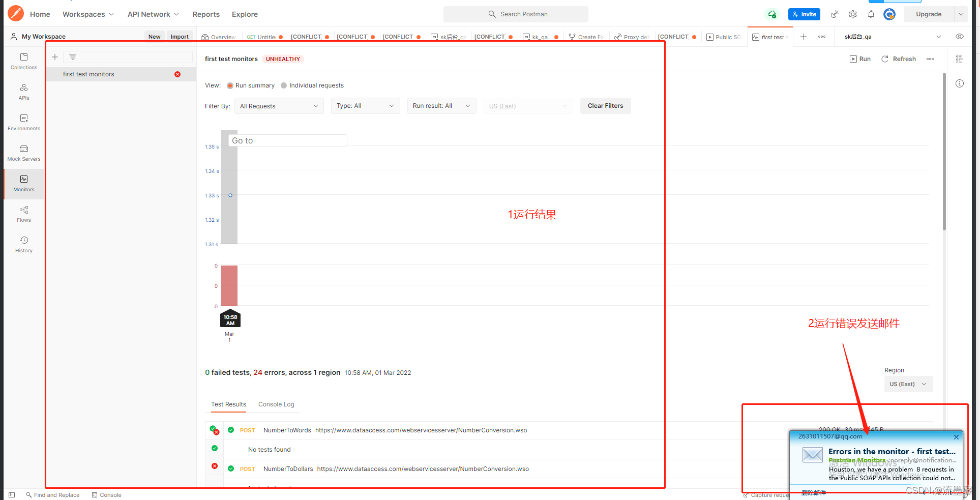Click the Postman logo icon

[x=16, y=13]
